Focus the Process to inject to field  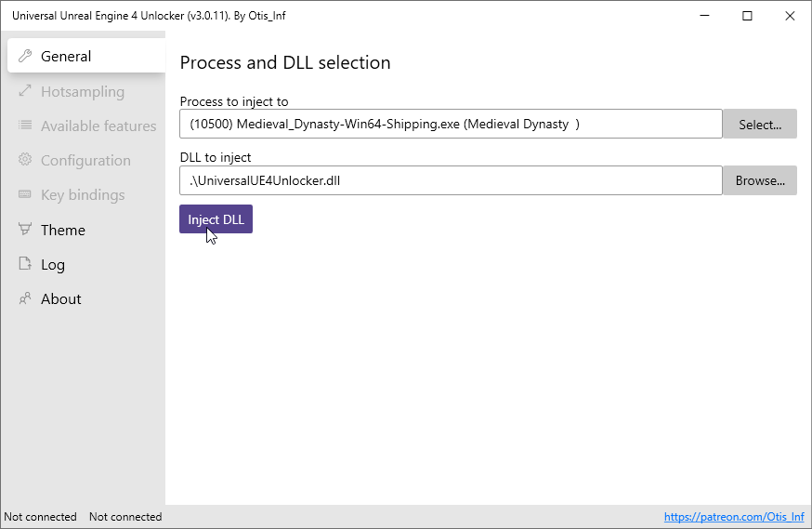451,124
